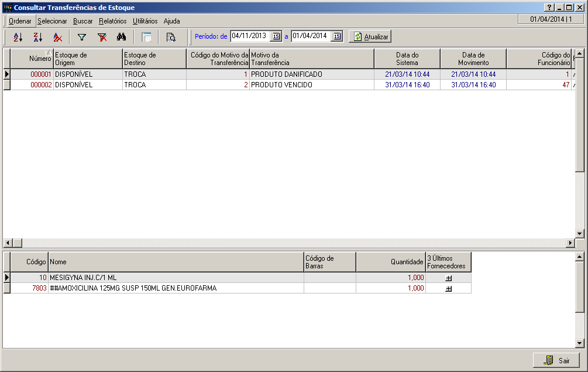
Task: Open print preview magnifier icon
Action: pyautogui.click(x=171, y=37)
